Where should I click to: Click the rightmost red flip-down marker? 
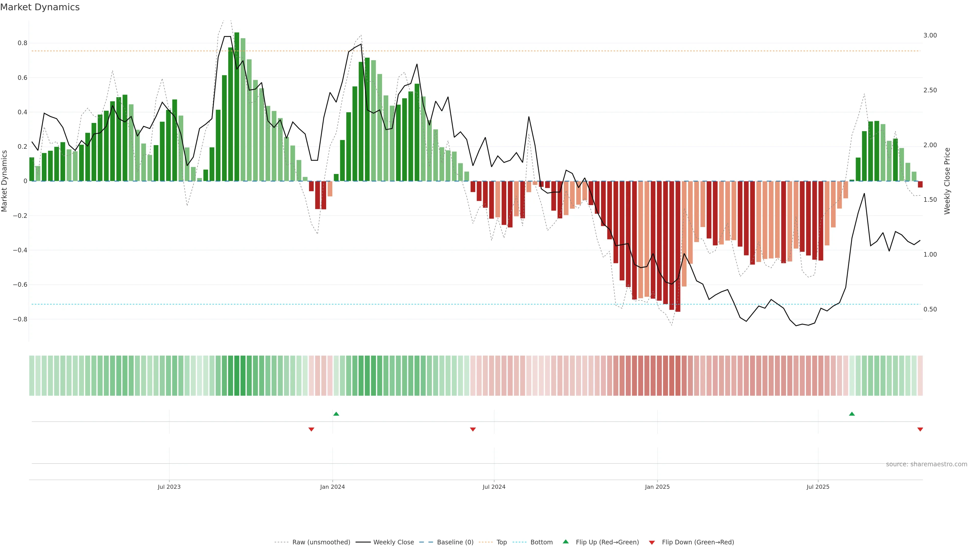click(920, 429)
